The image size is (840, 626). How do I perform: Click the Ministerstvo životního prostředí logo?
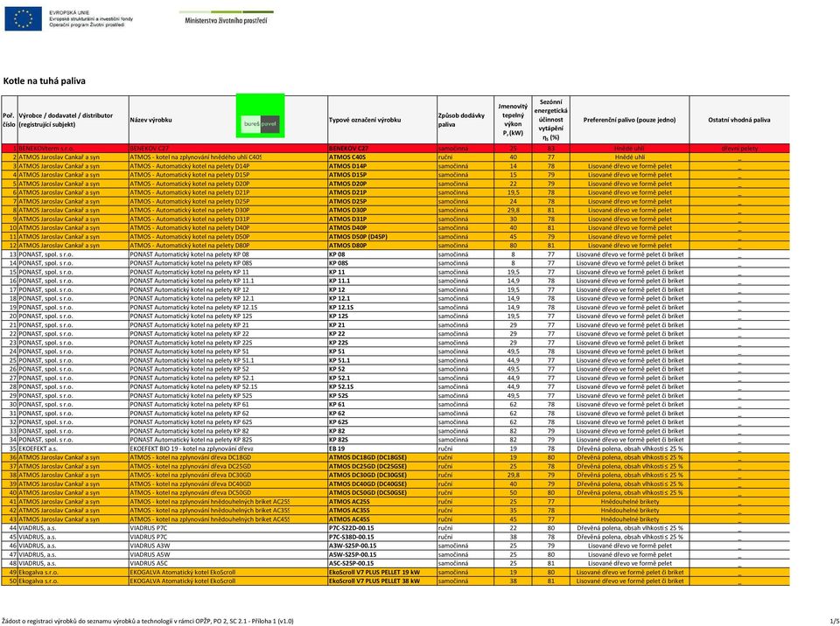point(226,17)
